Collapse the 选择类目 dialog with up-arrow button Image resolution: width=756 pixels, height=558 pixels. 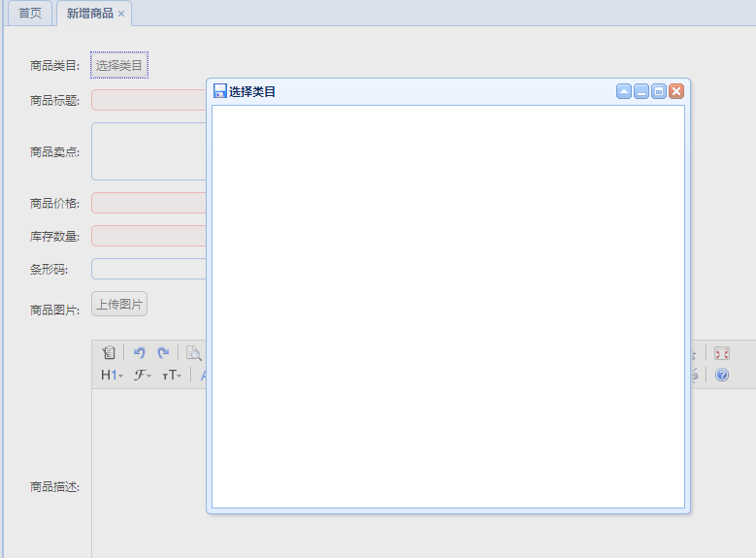pos(624,91)
